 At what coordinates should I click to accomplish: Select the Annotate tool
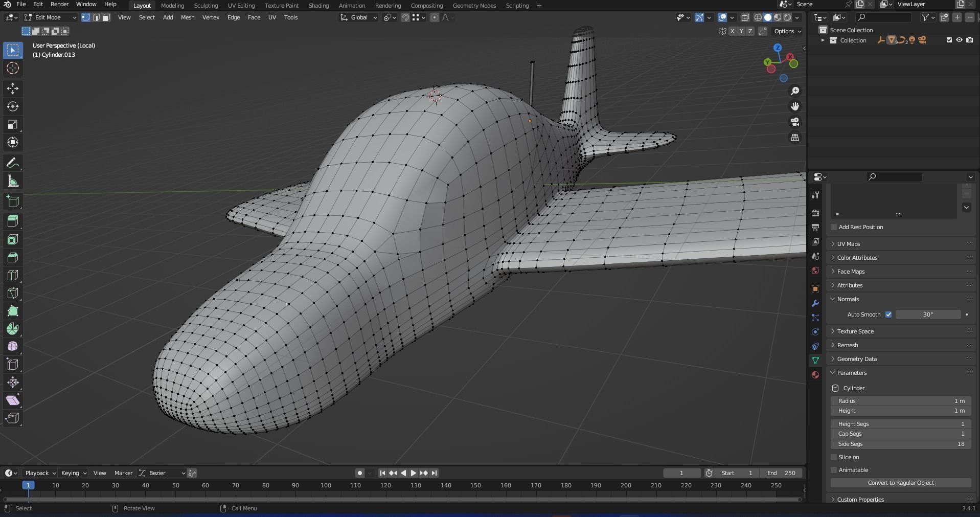coord(13,163)
